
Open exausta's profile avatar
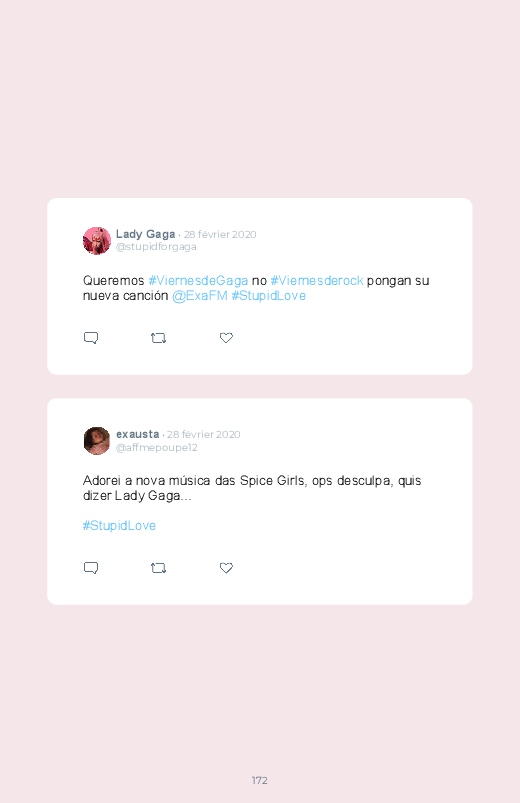click(x=97, y=440)
